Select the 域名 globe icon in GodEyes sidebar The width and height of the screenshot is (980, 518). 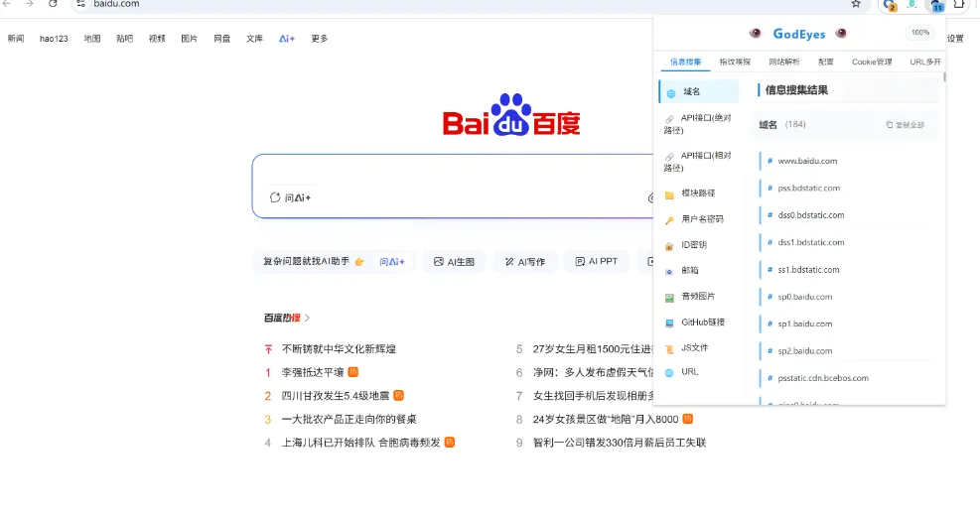point(670,93)
